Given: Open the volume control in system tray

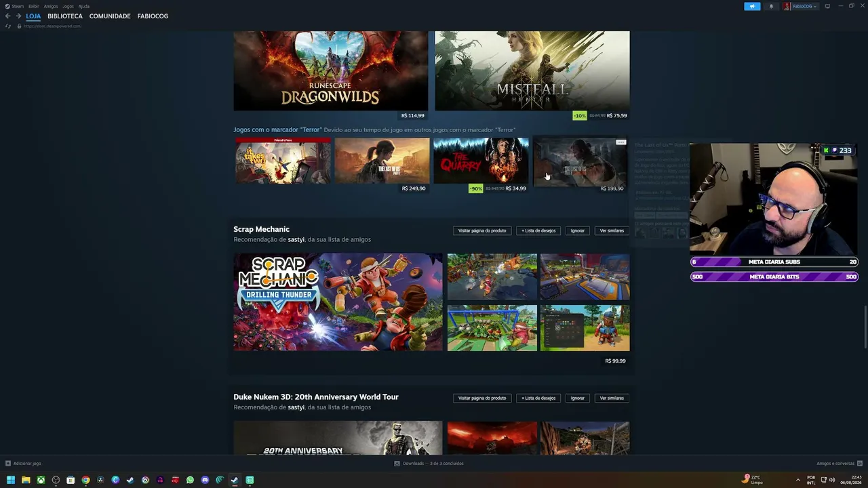Looking at the screenshot, I should (x=832, y=480).
